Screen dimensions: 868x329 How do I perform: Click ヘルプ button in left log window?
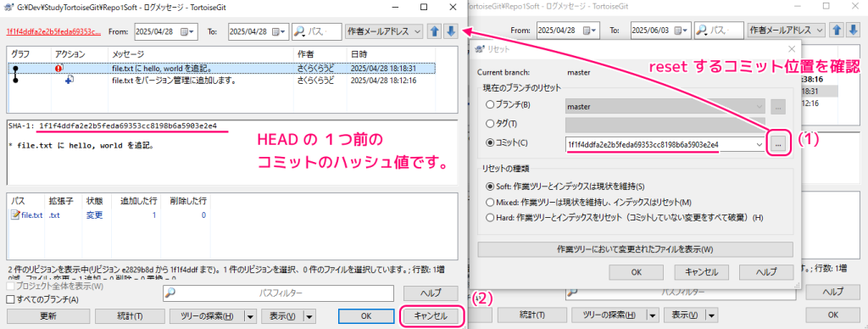(431, 293)
